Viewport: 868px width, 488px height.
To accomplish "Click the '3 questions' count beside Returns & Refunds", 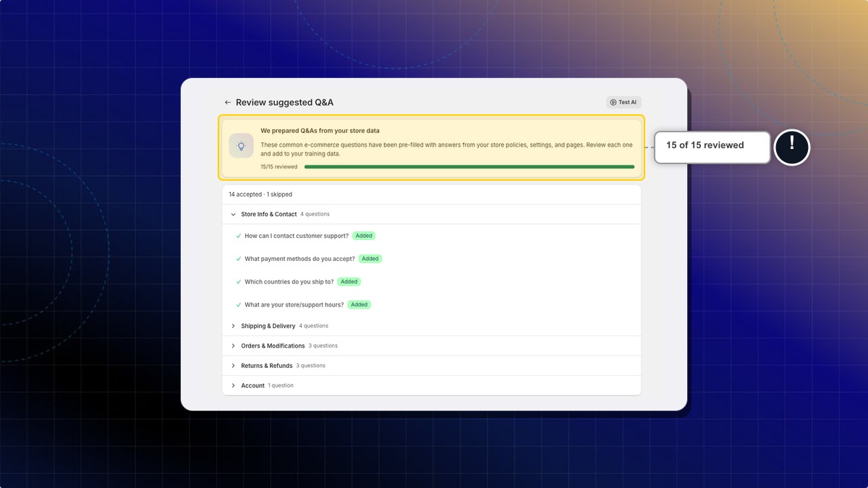I will (311, 366).
